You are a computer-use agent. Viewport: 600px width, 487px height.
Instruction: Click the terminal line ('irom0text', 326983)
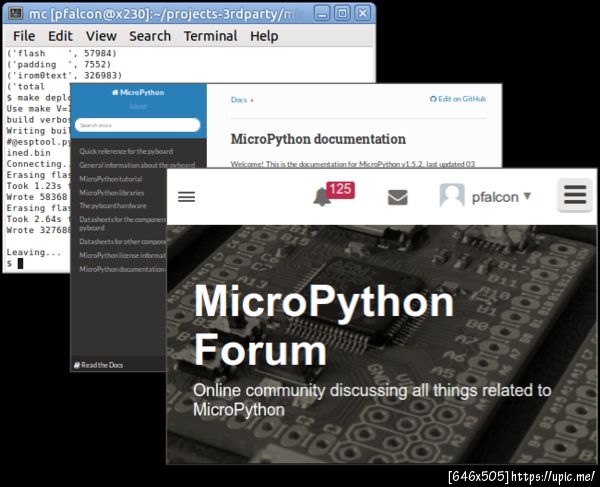[x=64, y=75]
